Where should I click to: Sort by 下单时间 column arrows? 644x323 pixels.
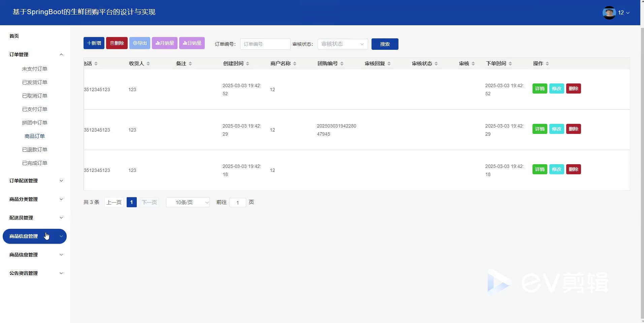(510, 64)
